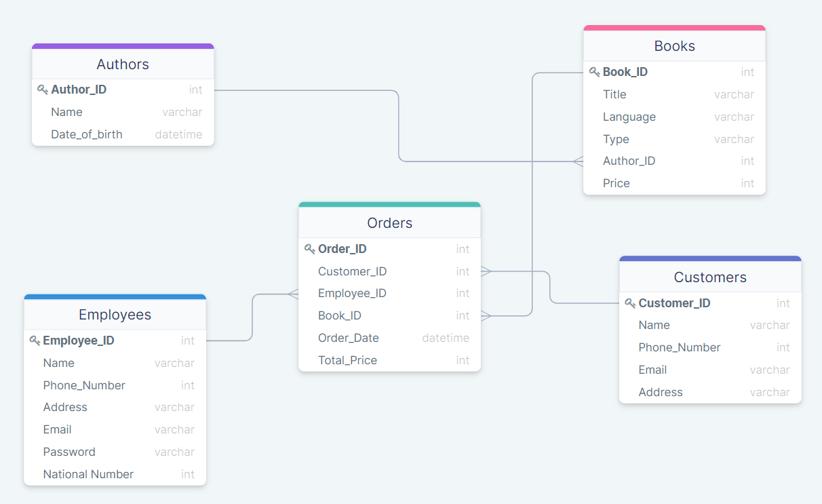Select the Language field in Books
Viewport: 822px width, 504px height.
[674, 117]
